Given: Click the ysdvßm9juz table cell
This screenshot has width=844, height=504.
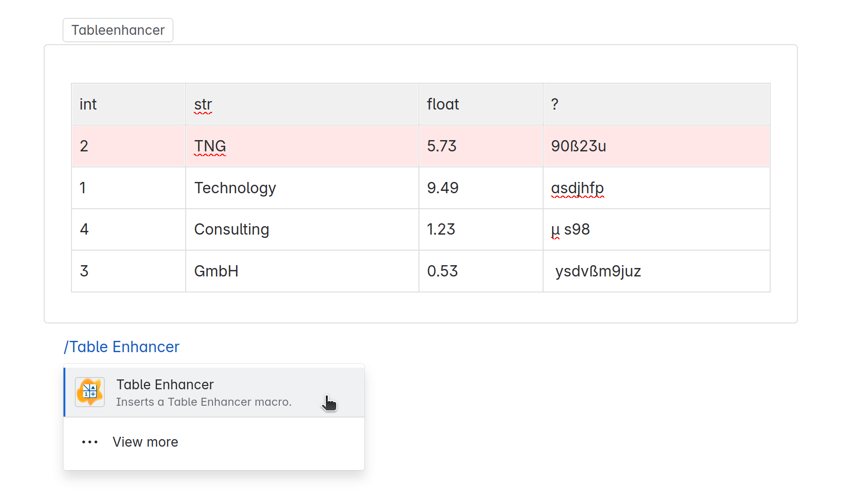Looking at the screenshot, I should tap(598, 271).
